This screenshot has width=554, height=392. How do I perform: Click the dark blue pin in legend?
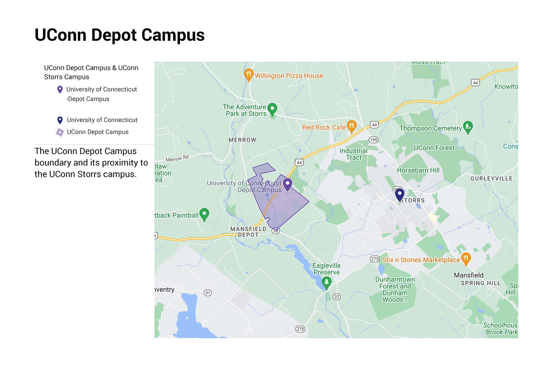[x=60, y=120]
